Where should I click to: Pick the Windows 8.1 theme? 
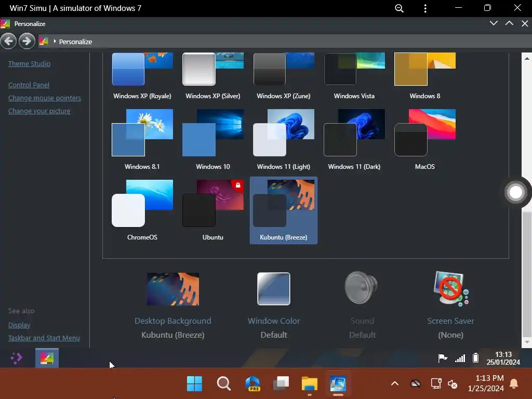coord(142,140)
